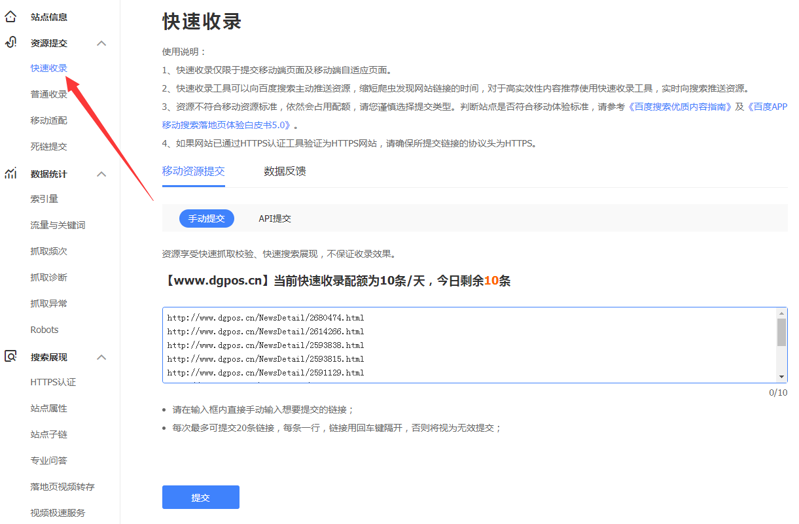799x524 pixels.
Task: Collapse the 数据统计 section chevron
Action: click(x=101, y=175)
